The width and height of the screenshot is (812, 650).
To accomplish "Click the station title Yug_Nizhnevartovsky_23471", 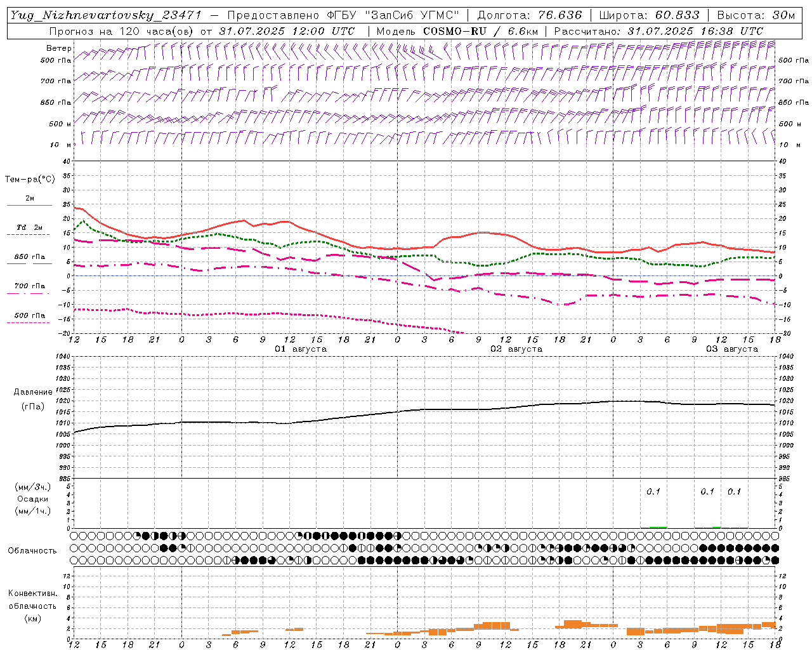I will coord(107,16).
